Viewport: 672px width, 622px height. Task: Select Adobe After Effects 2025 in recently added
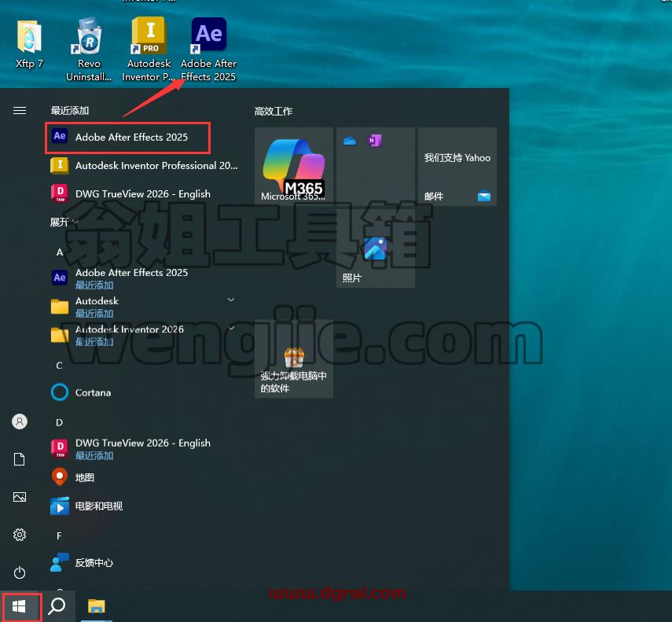pyautogui.click(x=127, y=138)
